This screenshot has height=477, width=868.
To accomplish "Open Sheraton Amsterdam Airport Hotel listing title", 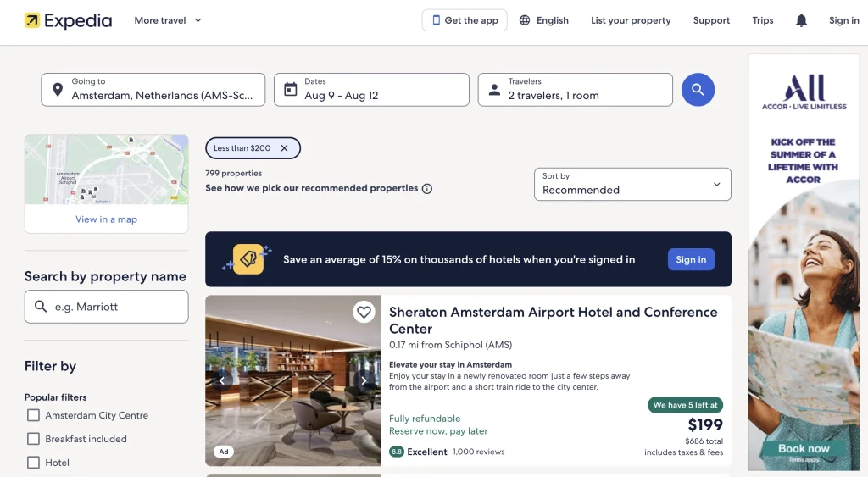I will [x=553, y=320].
